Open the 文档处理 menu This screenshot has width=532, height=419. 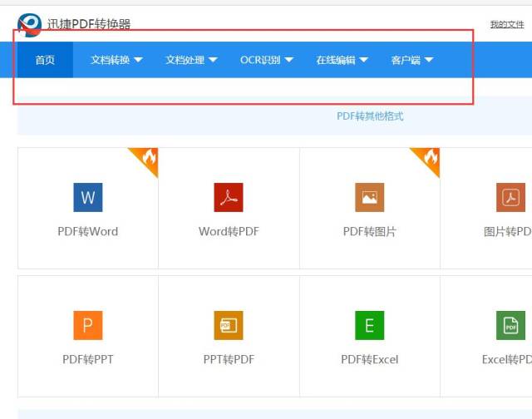191,60
